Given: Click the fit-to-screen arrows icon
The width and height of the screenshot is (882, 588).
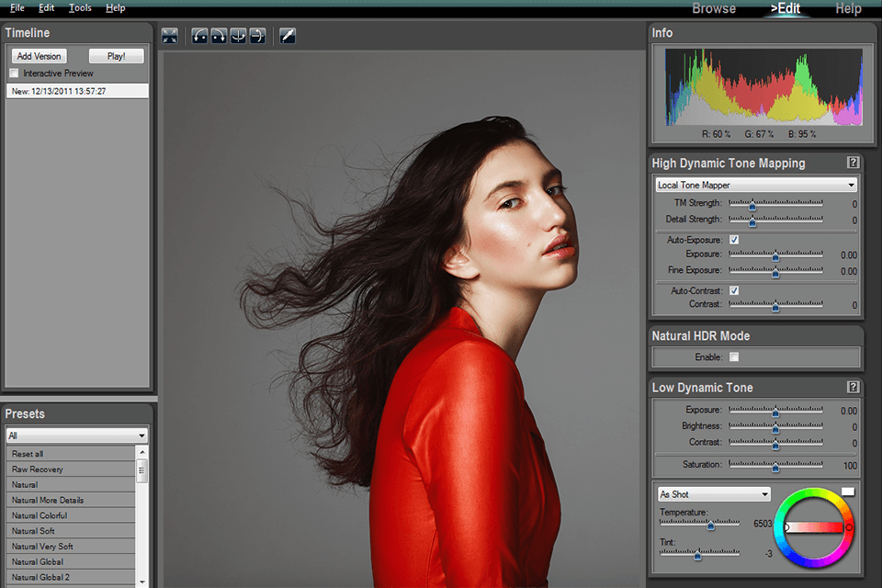Looking at the screenshot, I should tap(170, 36).
